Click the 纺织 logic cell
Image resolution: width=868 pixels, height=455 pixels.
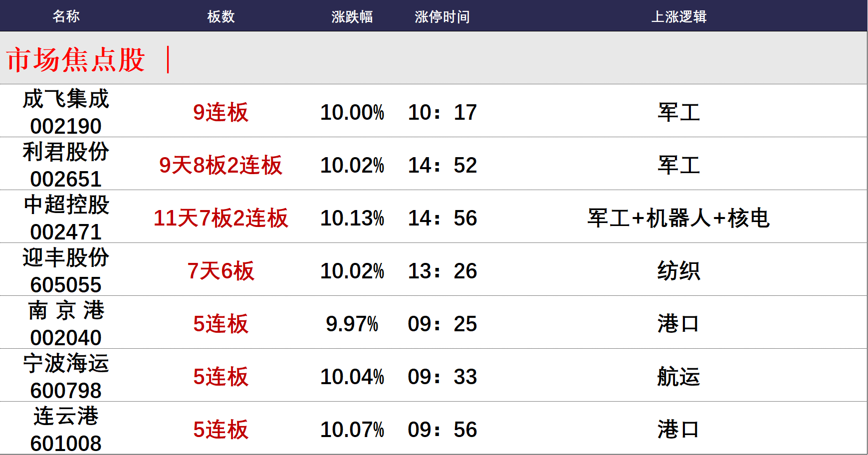679,271
